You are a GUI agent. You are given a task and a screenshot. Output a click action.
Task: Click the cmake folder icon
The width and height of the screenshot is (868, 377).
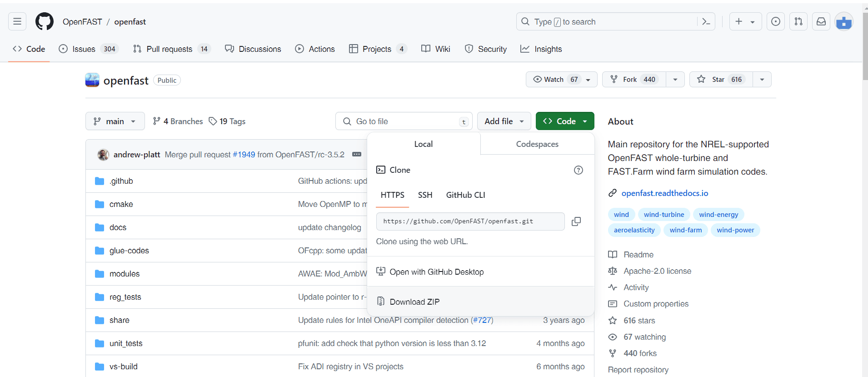click(x=100, y=204)
